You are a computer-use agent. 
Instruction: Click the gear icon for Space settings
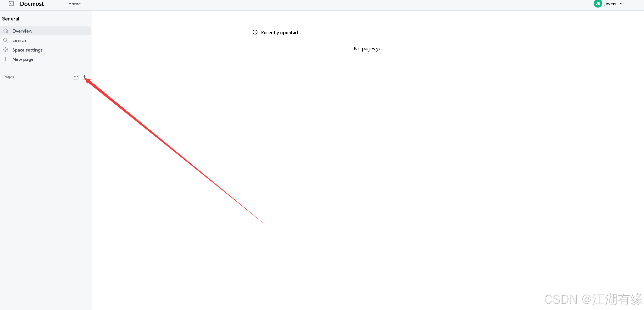pyautogui.click(x=6, y=50)
